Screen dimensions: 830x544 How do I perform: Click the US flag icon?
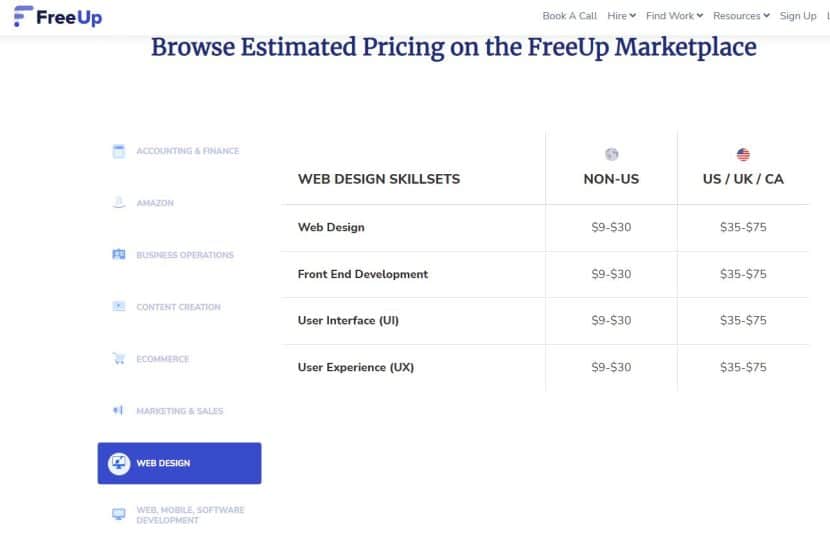pos(743,155)
